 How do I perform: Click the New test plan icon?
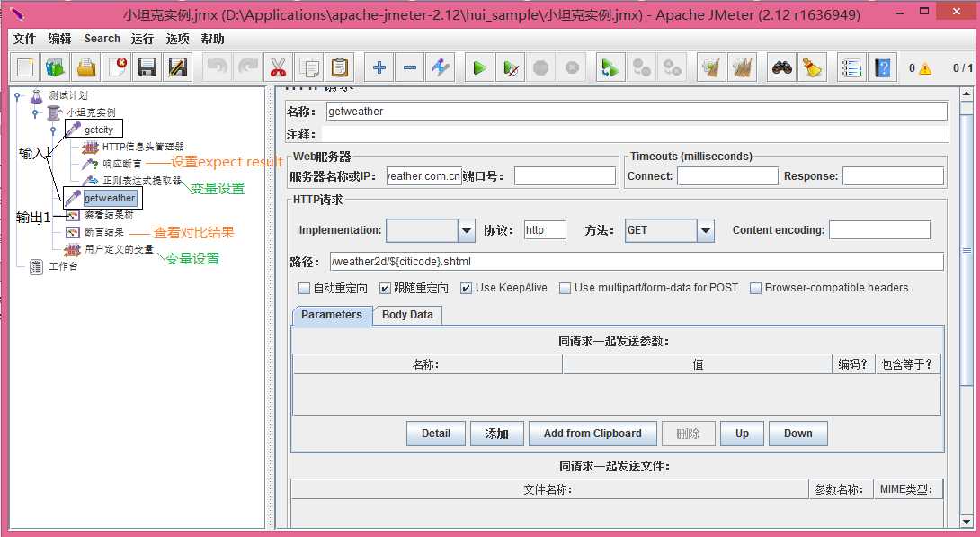25,67
